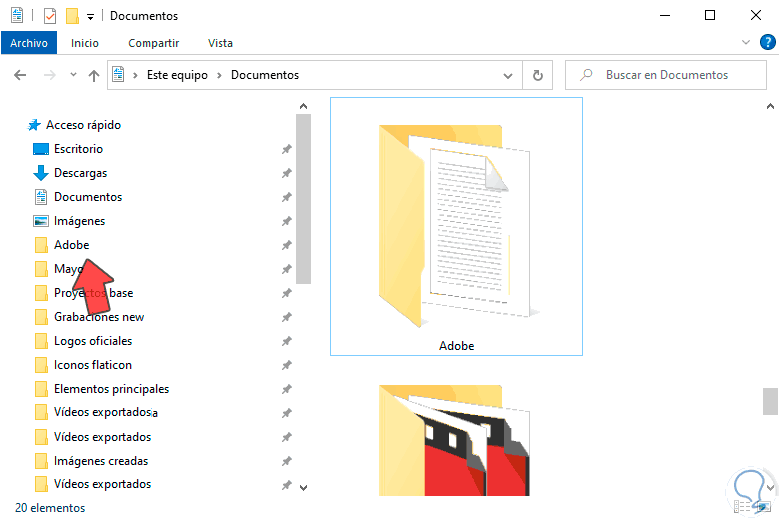Click the pin icon beside Documentos
This screenshot has height=520, width=780.
pos(287,197)
